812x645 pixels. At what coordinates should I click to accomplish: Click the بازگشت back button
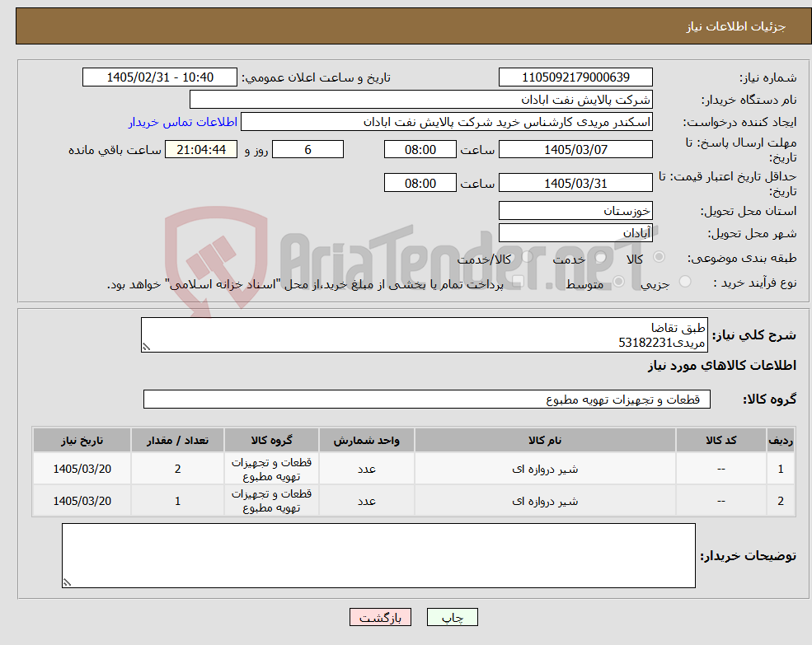380,617
